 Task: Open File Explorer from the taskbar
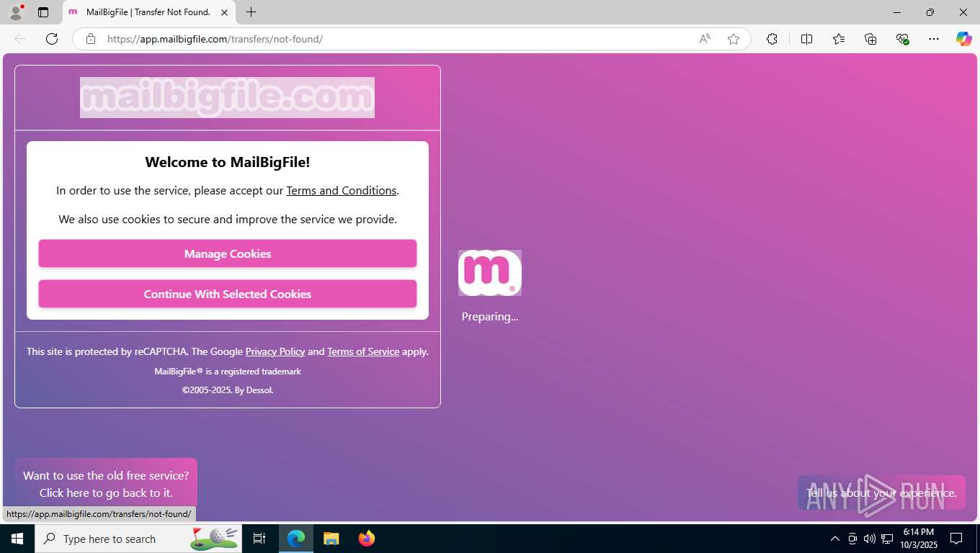[331, 539]
